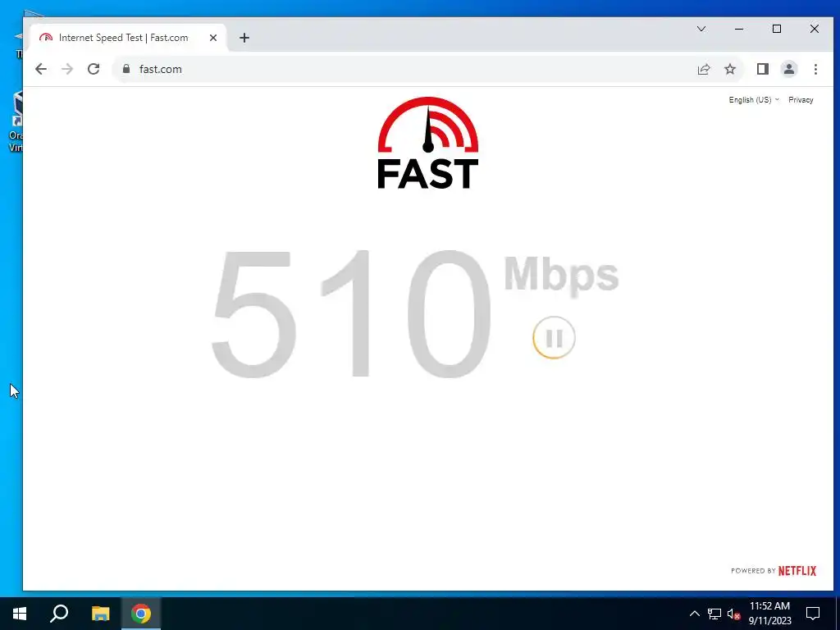
Task: Open the Privacy link
Action: [x=801, y=99]
